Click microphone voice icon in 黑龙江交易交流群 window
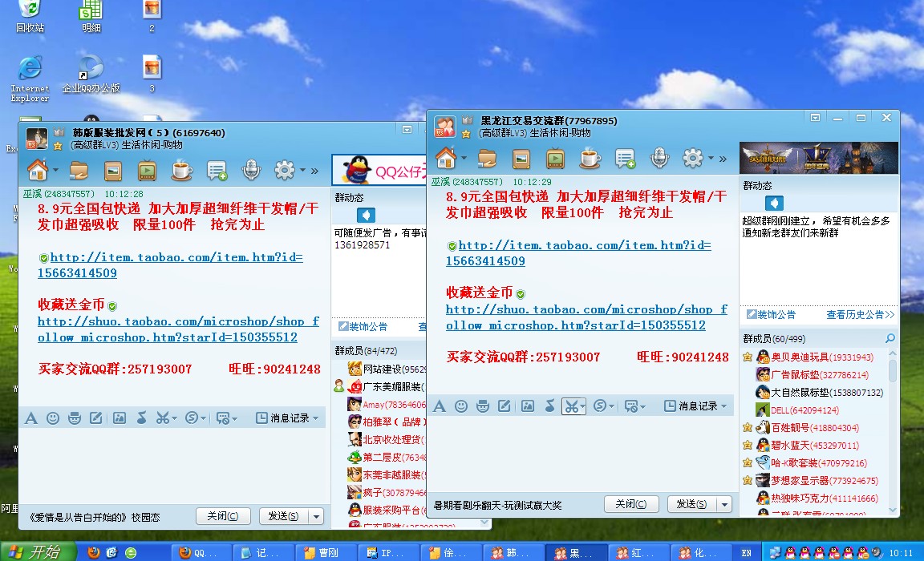 pyautogui.click(x=659, y=159)
